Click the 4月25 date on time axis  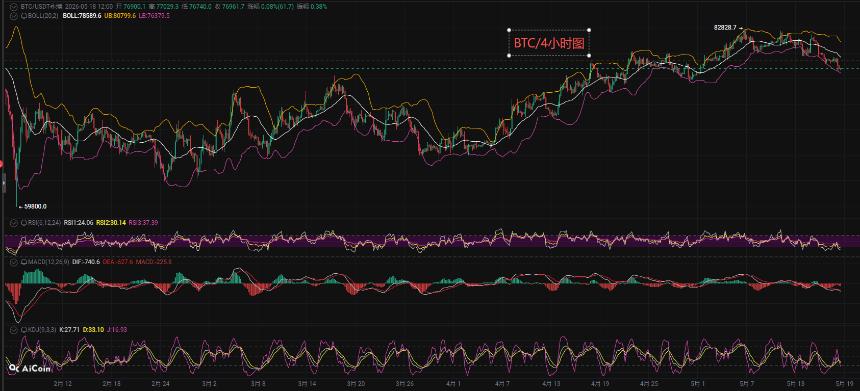click(x=648, y=385)
